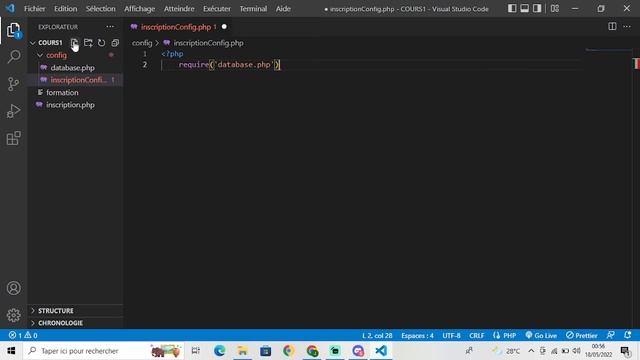Change file encoding UTF-8
This screenshot has height=360, width=640.
pos(451,335)
